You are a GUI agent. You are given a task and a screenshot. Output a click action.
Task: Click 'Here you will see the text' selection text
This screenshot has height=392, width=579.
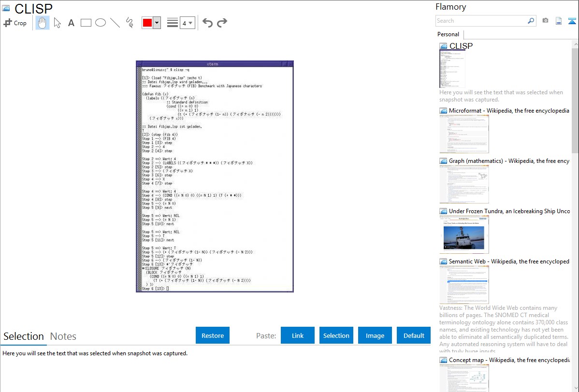tap(95, 353)
